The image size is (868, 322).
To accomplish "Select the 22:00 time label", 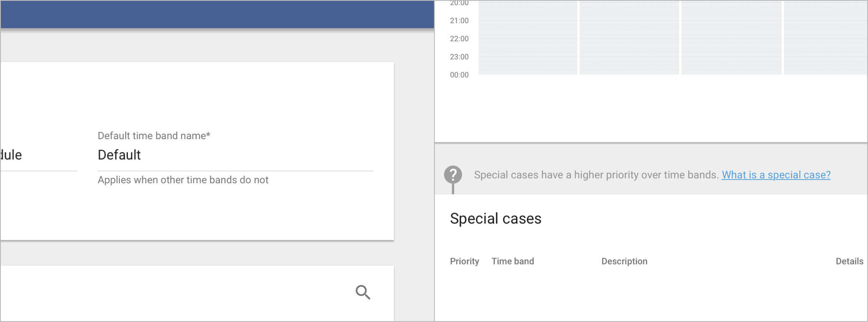I will (x=459, y=39).
